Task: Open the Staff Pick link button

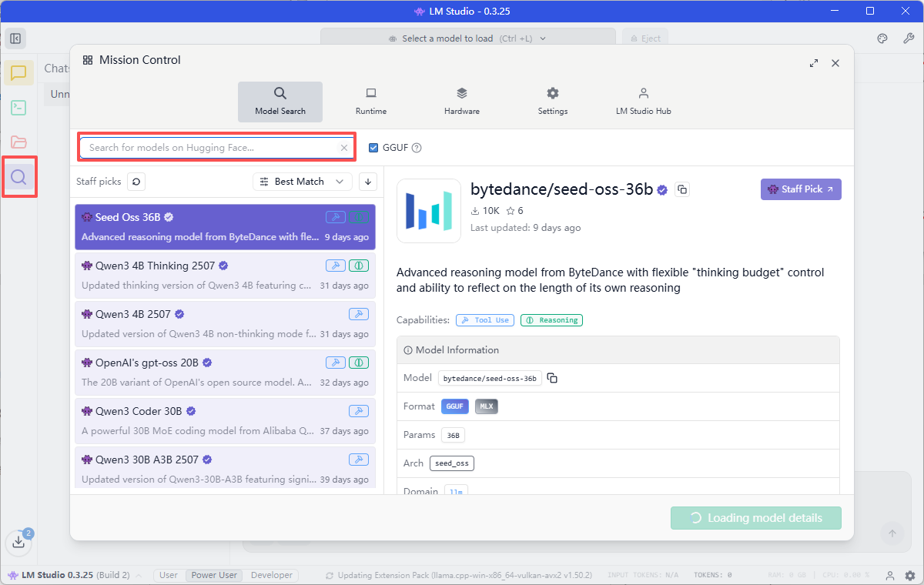Action: [x=801, y=189]
